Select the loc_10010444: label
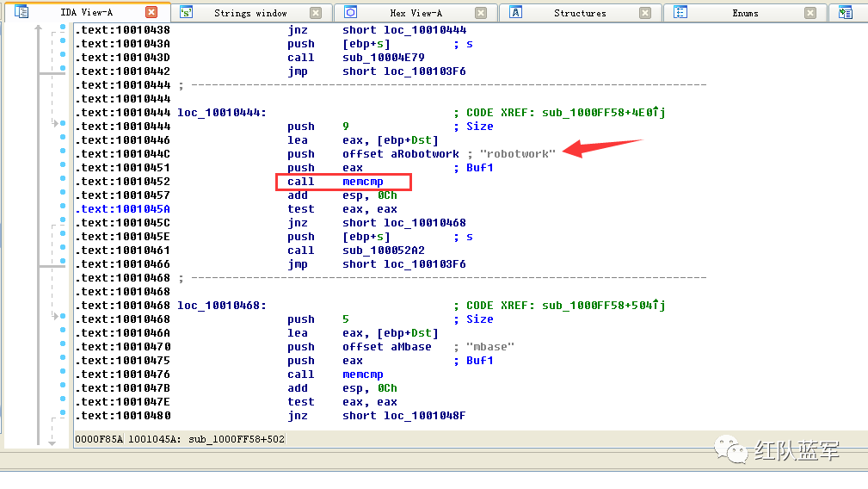The width and height of the screenshot is (868, 489). tap(221, 113)
